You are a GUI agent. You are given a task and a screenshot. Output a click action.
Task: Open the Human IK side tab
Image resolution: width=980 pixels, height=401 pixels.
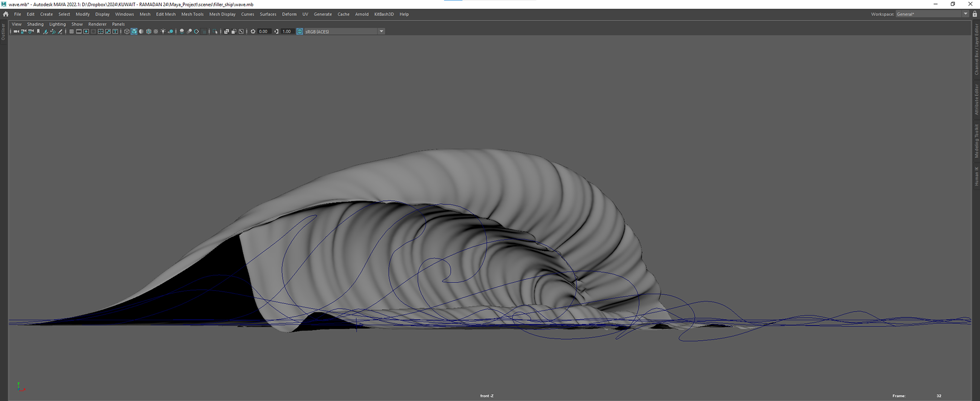click(976, 176)
